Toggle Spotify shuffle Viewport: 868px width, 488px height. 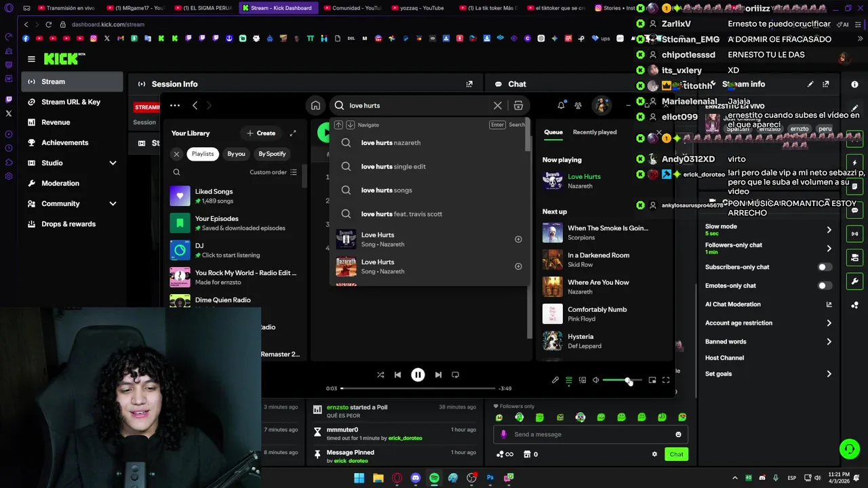click(x=380, y=375)
